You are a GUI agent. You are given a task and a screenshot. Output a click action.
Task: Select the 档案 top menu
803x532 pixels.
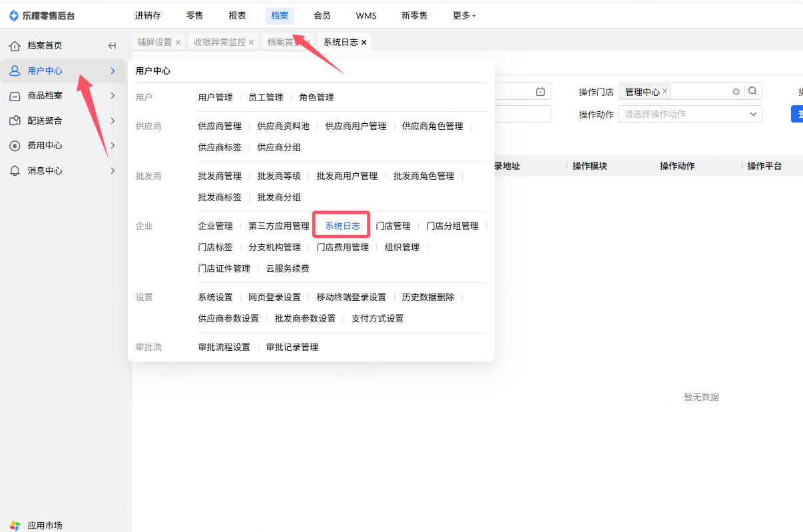tap(280, 15)
